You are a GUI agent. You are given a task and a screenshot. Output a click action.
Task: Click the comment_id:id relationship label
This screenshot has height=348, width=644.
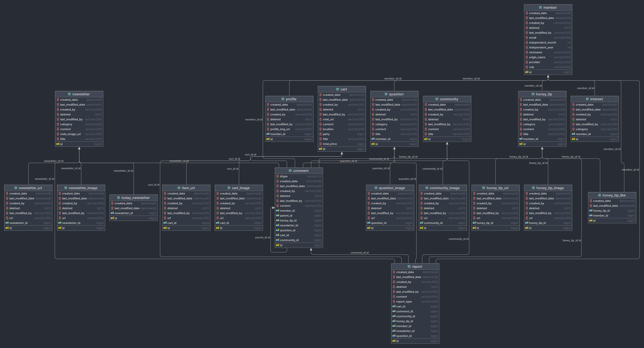(x=359, y=253)
